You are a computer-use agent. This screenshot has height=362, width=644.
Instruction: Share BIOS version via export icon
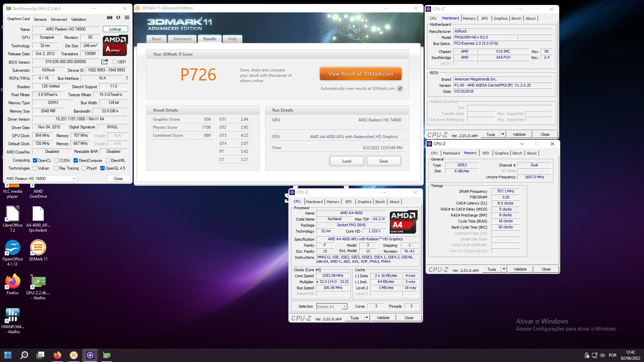pos(105,62)
